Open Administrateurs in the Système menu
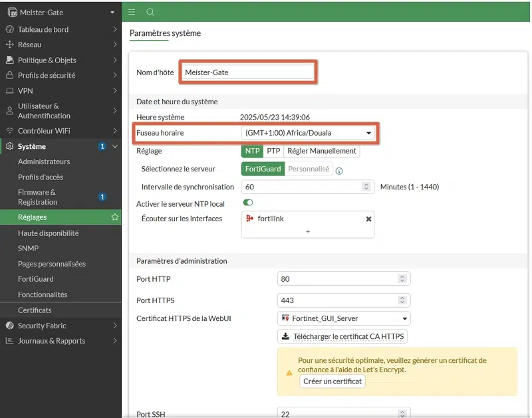The height and width of the screenshot is (418, 532). coord(44,161)
